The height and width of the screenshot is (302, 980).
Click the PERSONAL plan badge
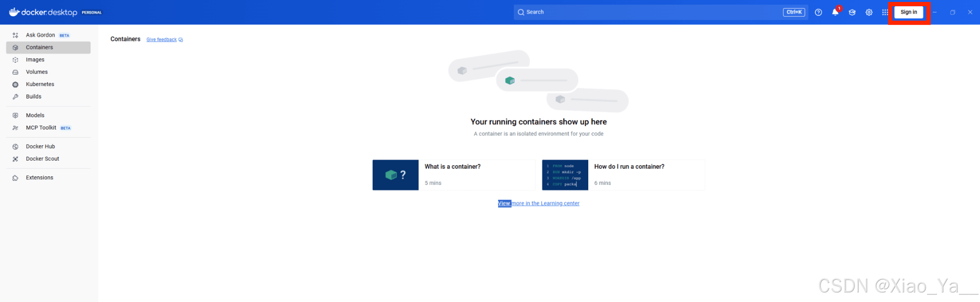(x=92, y=13)
